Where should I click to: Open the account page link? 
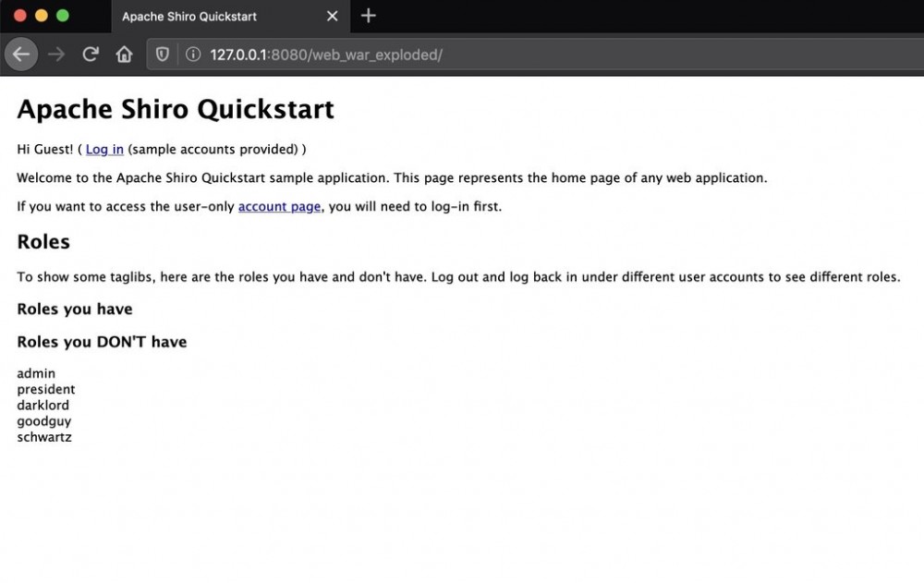(279, 206)
